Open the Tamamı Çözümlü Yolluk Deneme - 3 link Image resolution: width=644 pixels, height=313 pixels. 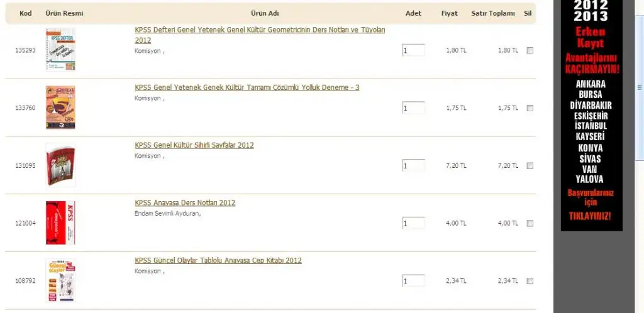(247, 87)
